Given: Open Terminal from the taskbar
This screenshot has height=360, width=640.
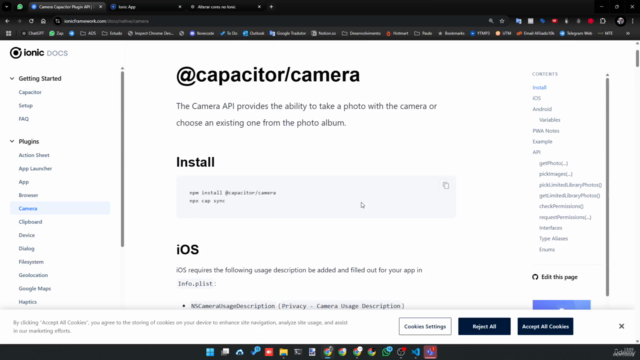Looking at the screenshot, I should 298,352.
